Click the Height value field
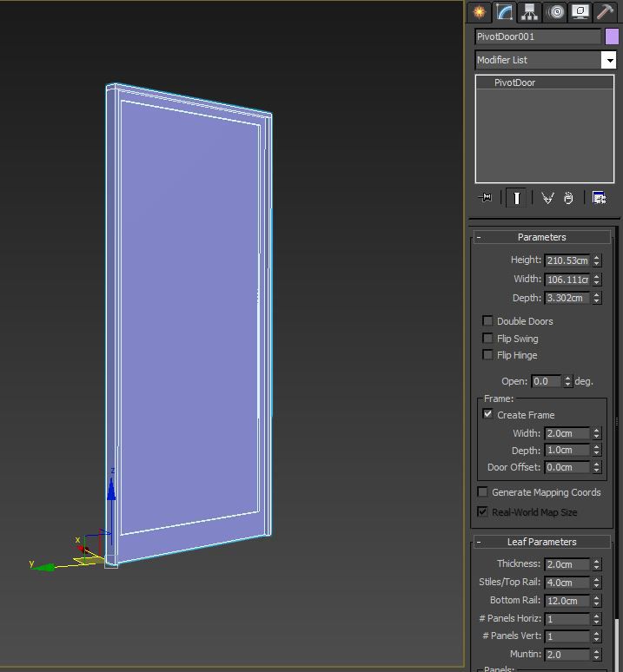 567,260
